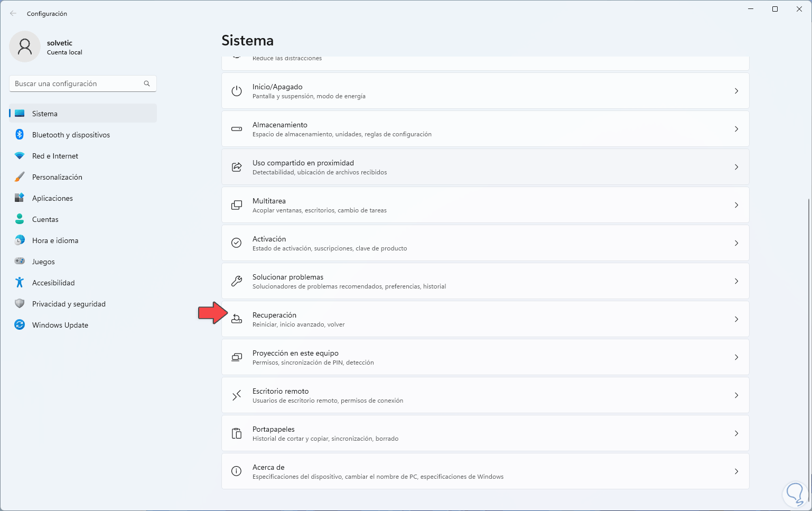Open Activación settings entry
Screen dimensions: 812x511
point(485,243)
